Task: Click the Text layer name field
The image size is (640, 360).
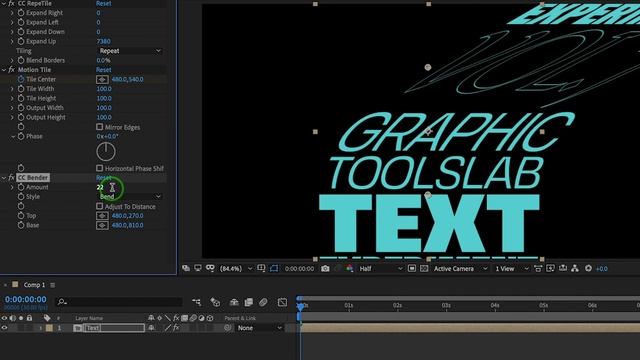Action: coord(114,328)
